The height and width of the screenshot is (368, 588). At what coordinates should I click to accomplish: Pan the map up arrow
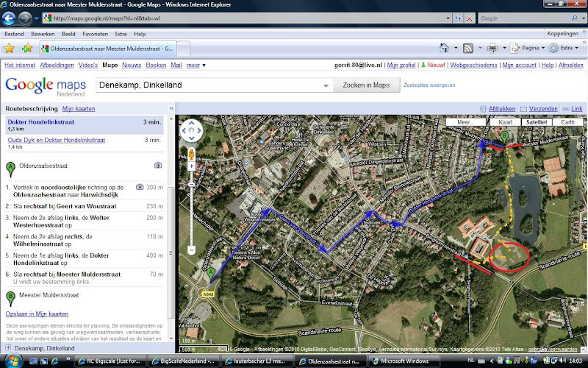click(191, 123)
